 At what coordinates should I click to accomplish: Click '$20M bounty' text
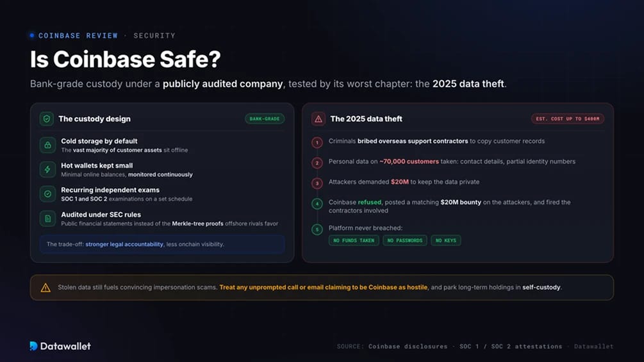pyautogui.click(x=460, y=202)
